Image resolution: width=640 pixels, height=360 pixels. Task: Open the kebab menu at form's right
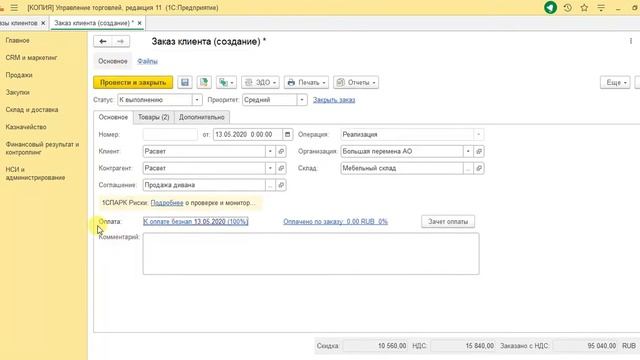coord(631,41)
